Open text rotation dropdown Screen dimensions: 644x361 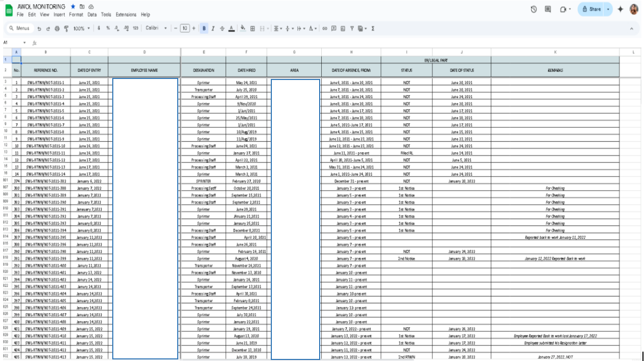tap(313, 29)
